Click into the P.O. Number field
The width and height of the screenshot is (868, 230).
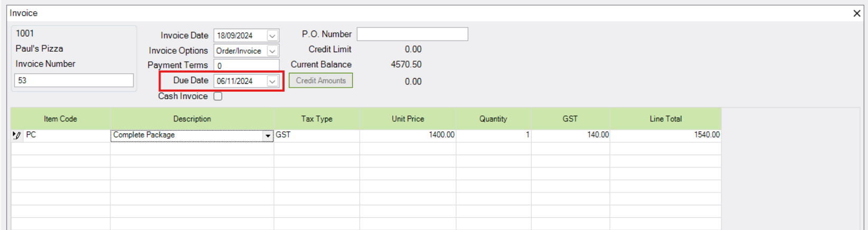[x=412, y=34]
